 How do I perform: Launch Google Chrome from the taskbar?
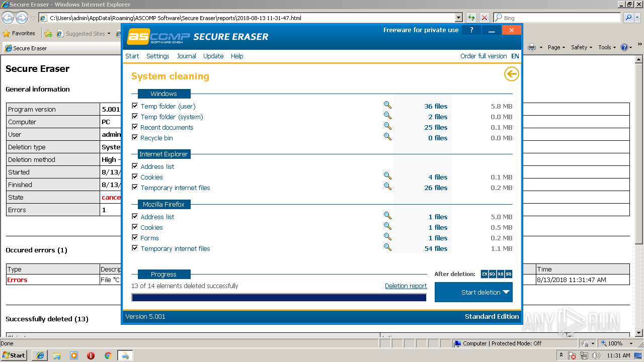[x=108, y=355]
